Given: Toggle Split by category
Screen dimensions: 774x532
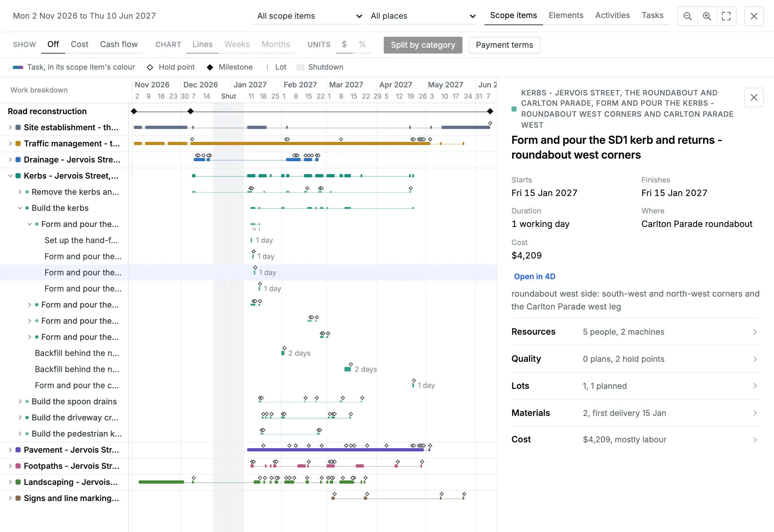Looking at the screenshot, I should tap(423, 45).
